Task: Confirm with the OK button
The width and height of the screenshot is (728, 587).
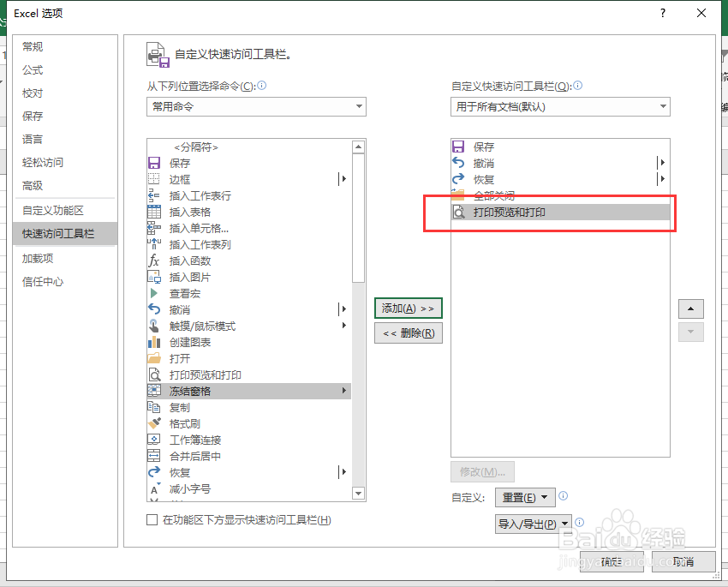Action: pos(612,561)
